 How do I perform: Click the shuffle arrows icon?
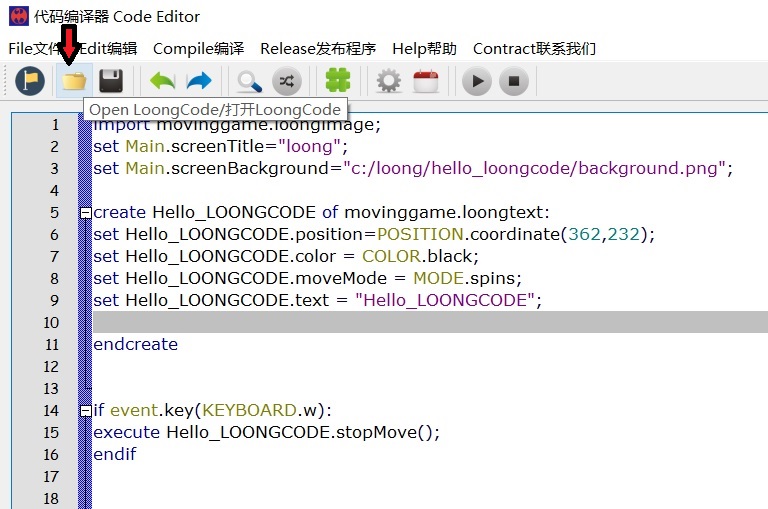(x=286, y=81)
